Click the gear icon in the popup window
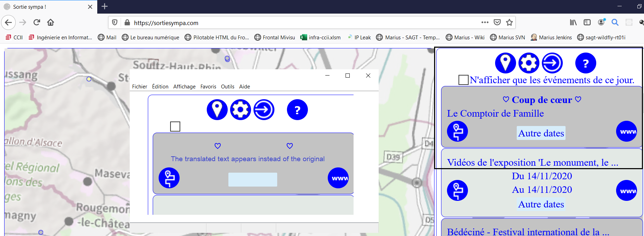The height and width of the screenshot is (236, 644). (x=241, y=110)
